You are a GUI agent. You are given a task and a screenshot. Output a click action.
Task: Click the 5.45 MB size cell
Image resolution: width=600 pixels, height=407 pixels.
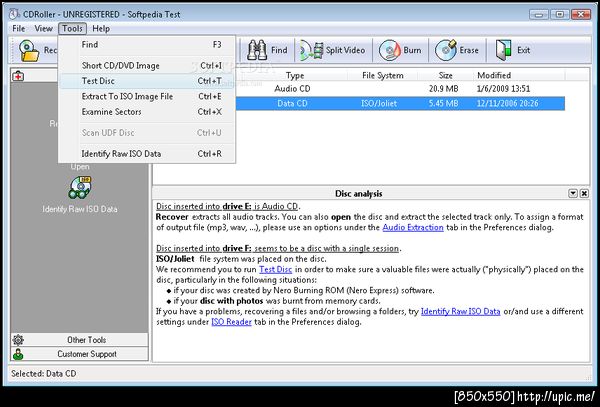coord(443,104)
